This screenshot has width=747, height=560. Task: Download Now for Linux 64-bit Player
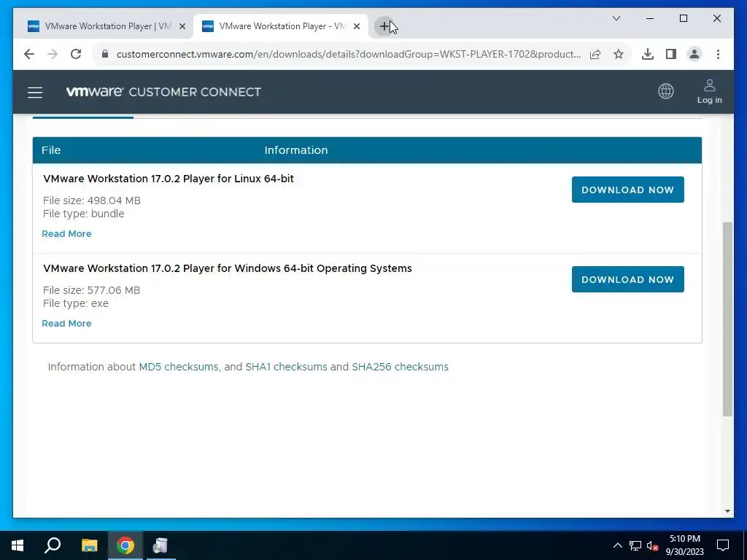click(x=627, y=190)
